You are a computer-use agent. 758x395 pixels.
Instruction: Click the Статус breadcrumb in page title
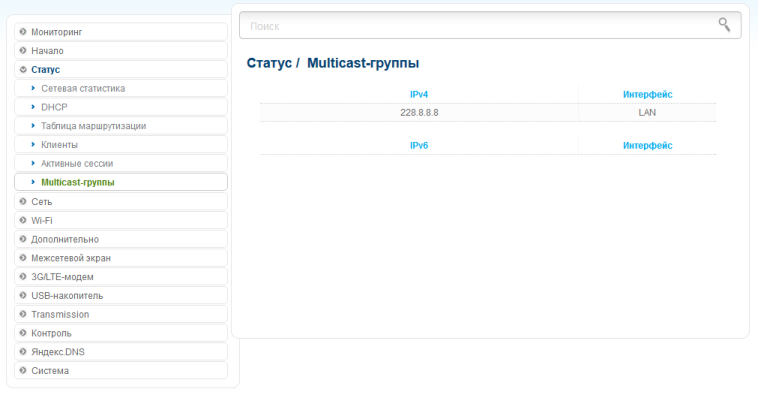tap(269, 63)
